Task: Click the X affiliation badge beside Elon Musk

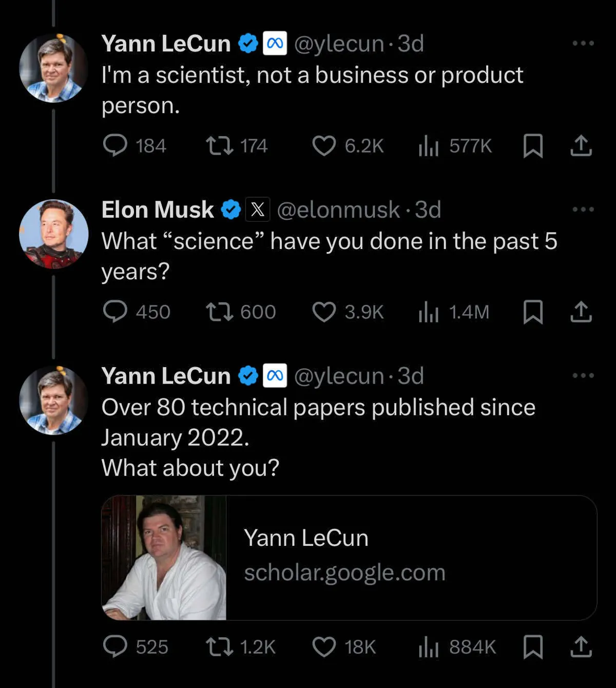Action: (x=258, y=209)
